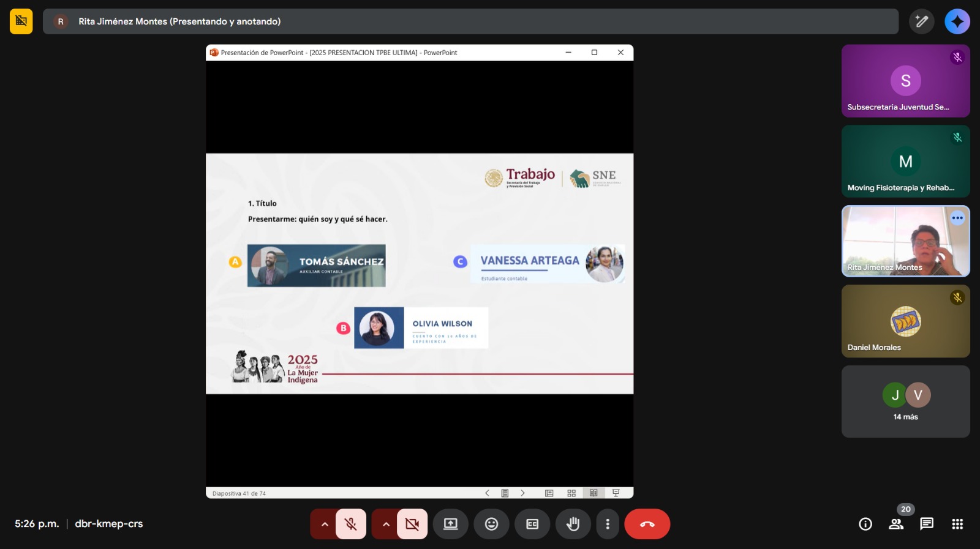980x549 pixels.
Task: Expand video settings arrow beside camera
Action: (386, 524)
